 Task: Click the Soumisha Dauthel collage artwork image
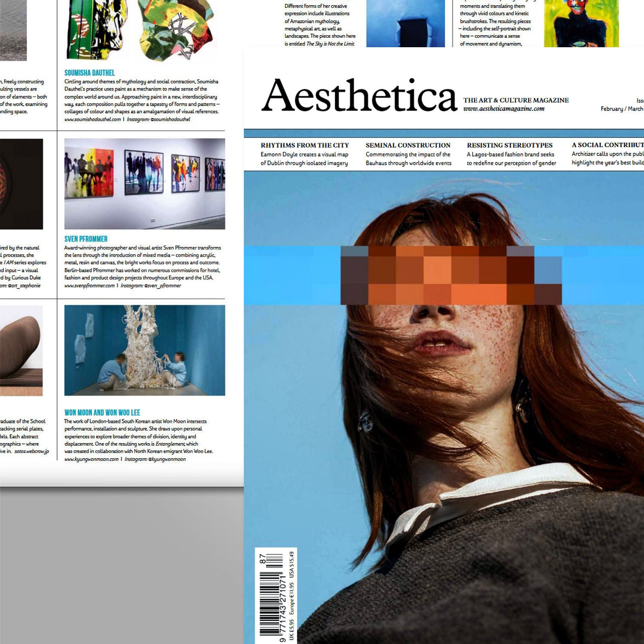click(140, 29)
